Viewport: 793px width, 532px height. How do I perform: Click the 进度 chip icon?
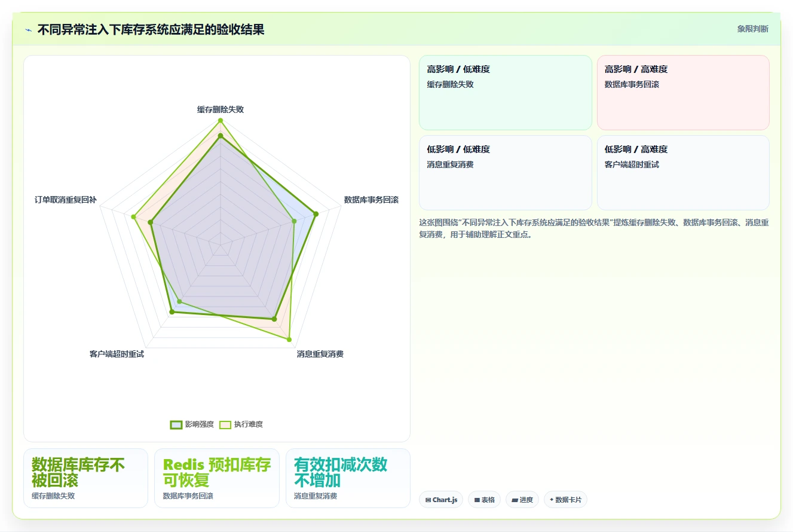point(515,500)
